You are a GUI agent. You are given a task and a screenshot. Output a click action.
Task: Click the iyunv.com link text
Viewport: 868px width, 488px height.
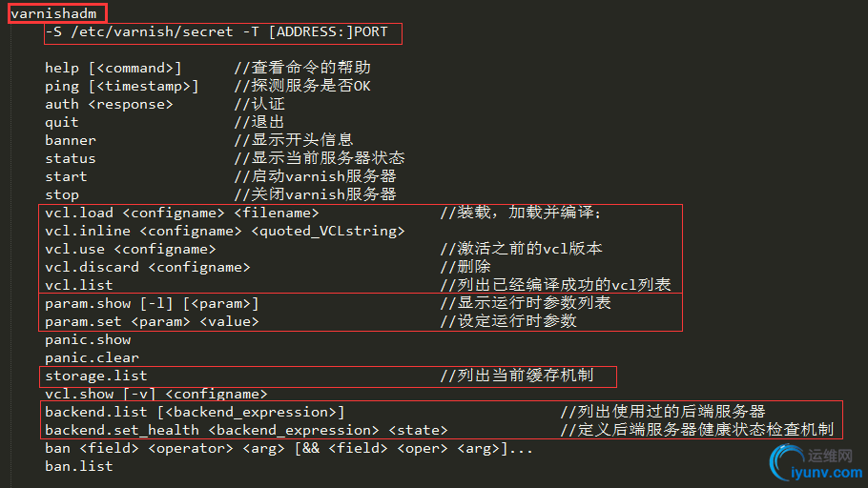tap(826, 473)
